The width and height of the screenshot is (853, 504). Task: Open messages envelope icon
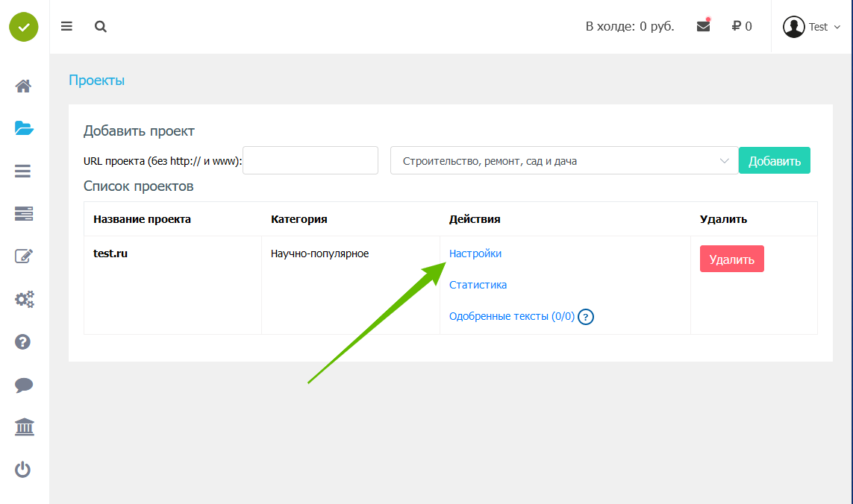(703, 26)
